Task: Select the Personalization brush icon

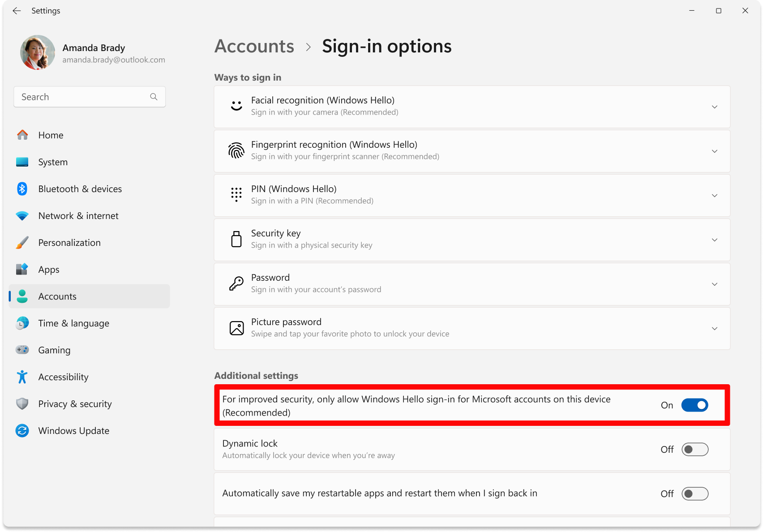Action: pyautogui.click(x=21, y=242)
